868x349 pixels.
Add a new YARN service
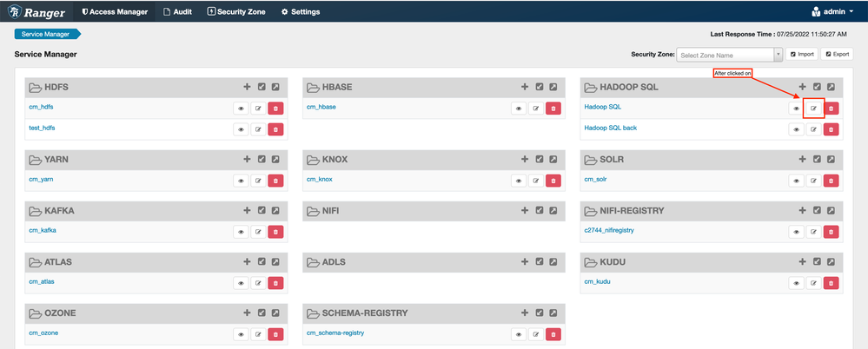coord(247,159)
